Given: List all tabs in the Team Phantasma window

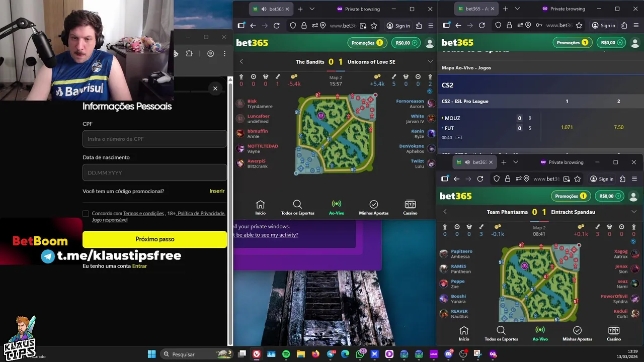Looking at the screenshot, I should click(x=516, y=162).
